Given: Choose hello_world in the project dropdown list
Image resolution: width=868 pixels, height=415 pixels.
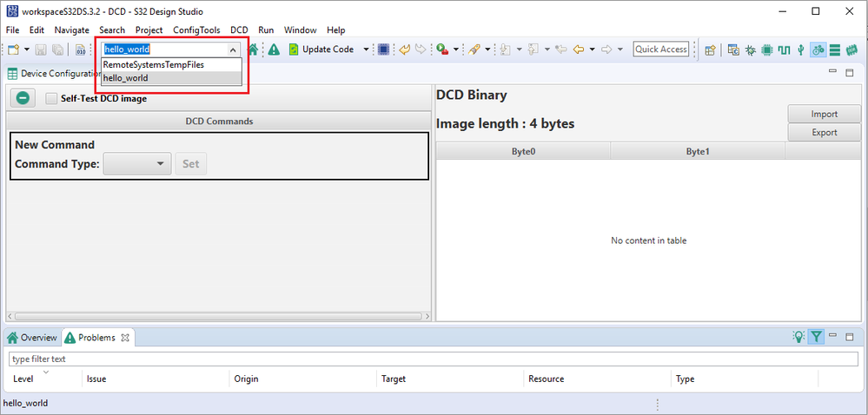Looking at the screenshot, I should 172,78.
